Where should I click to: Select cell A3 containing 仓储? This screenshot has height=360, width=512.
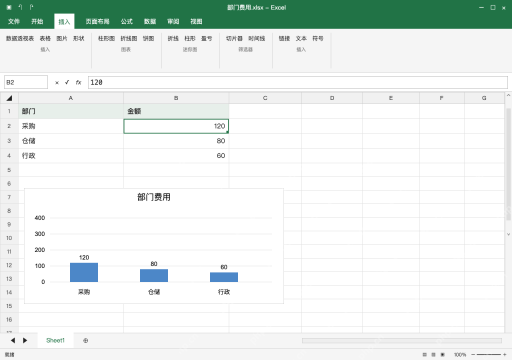click(x=71, y=141)
